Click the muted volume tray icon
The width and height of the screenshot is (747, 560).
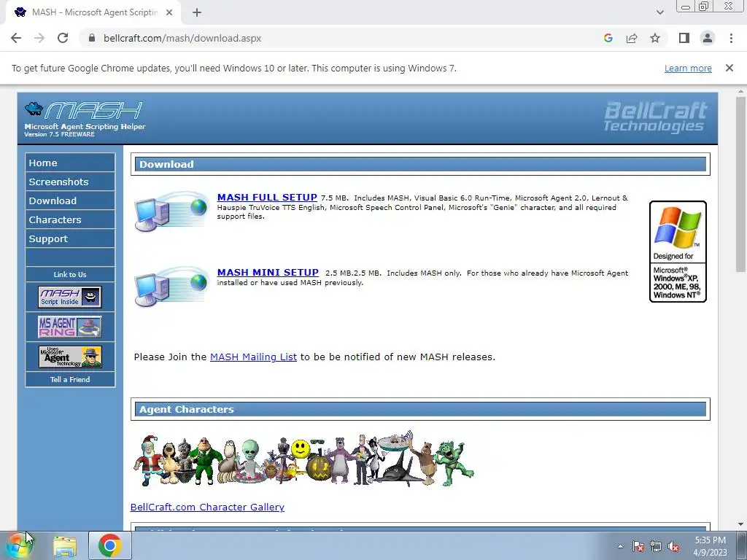pyautogui.click(x=673, y=547)
